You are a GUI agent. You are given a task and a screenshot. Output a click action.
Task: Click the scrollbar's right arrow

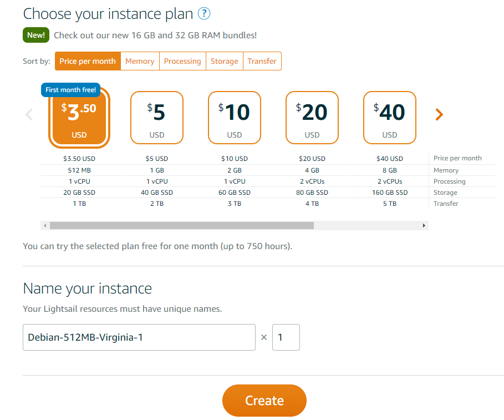[424, 226]
